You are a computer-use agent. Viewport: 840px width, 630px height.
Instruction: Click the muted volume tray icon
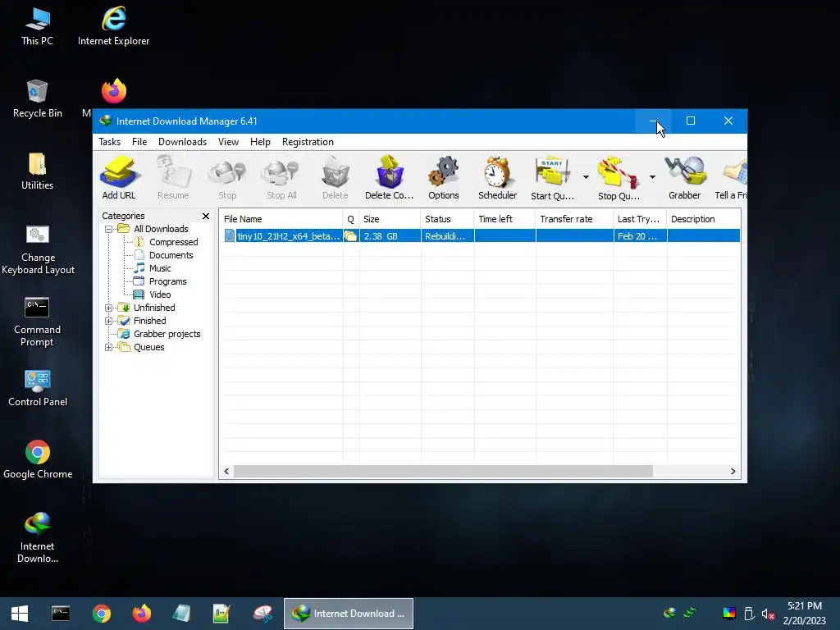[768, 614]
